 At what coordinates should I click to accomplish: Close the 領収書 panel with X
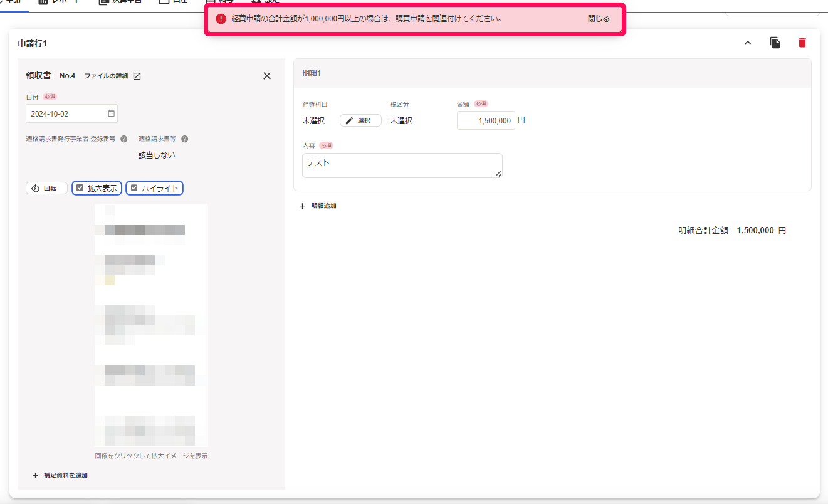[267, 76]
